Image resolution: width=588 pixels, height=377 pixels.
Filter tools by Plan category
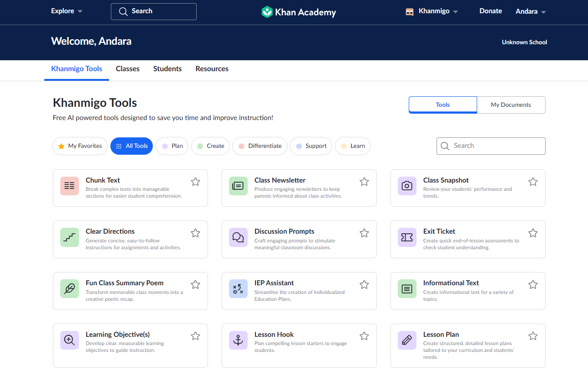click(172, 146)
